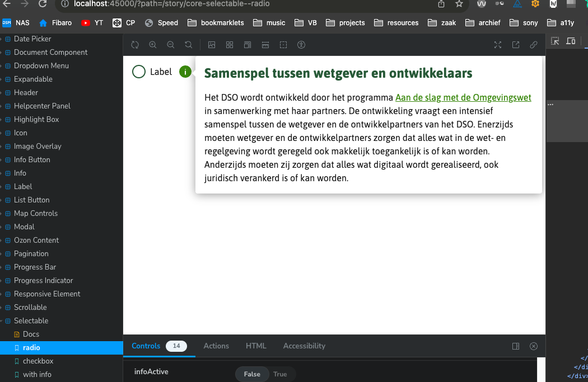
Task: Click the green info button next to Label
Action: [185, 72]
